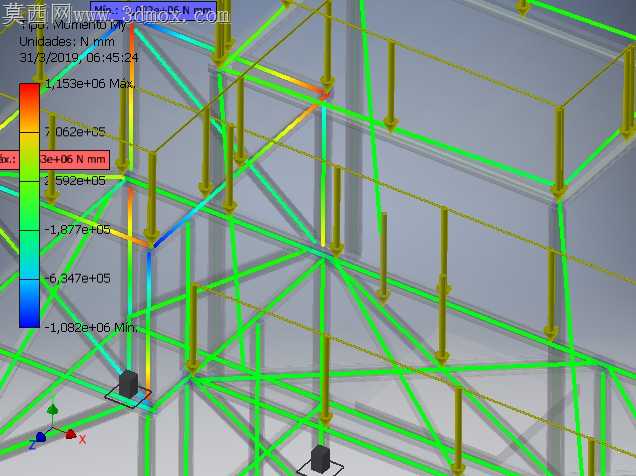Click the blue Z axis arrow of triad

[40, 438]
